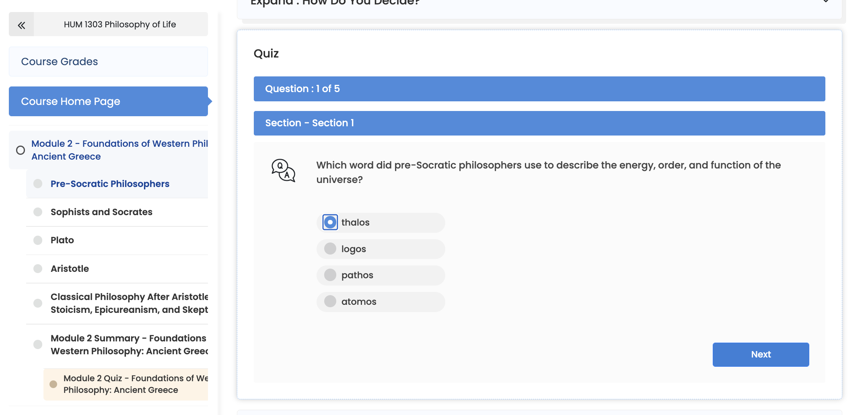
Task: Click the Next button
Action: pos(761,354)
